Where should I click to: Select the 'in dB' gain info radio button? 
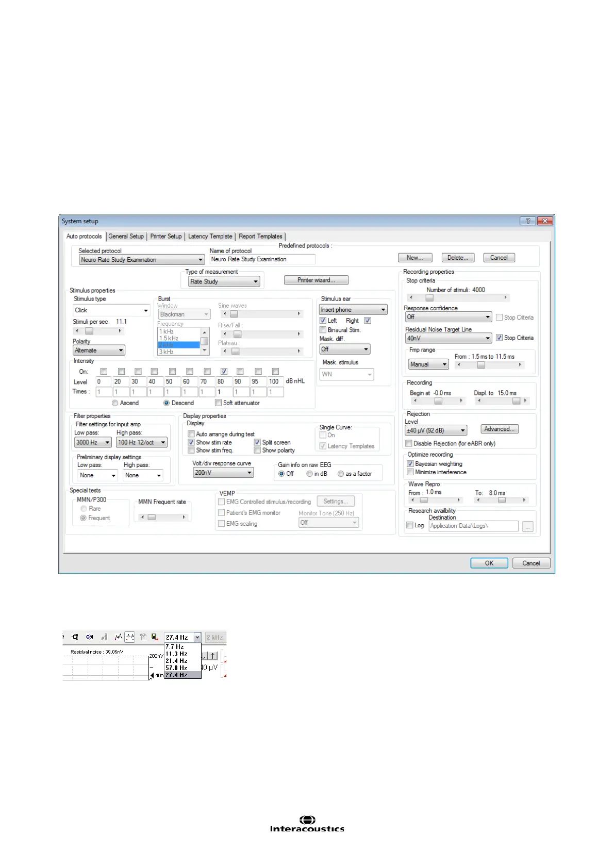[x=309, y=474]
